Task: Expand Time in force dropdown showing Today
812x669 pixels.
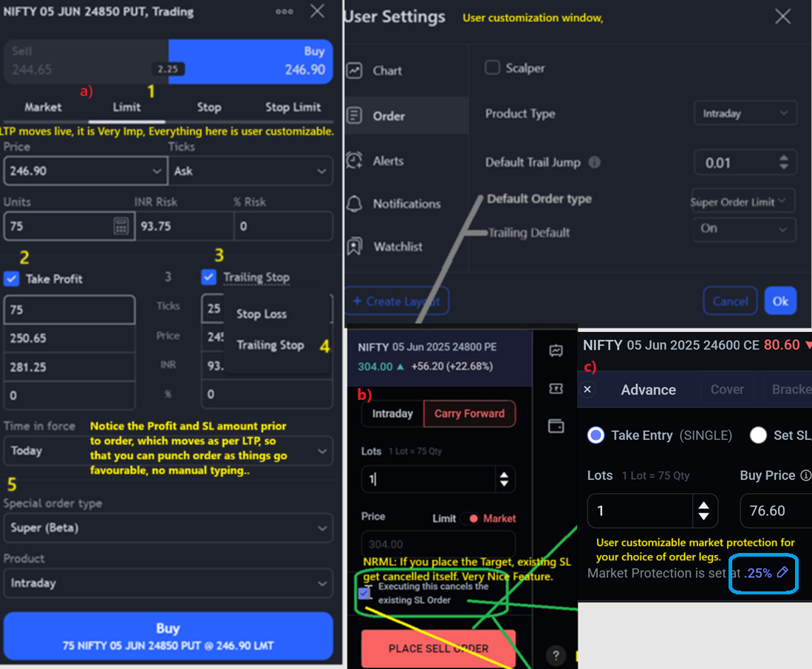Action: pyautogui.click(x=168, y=450)
